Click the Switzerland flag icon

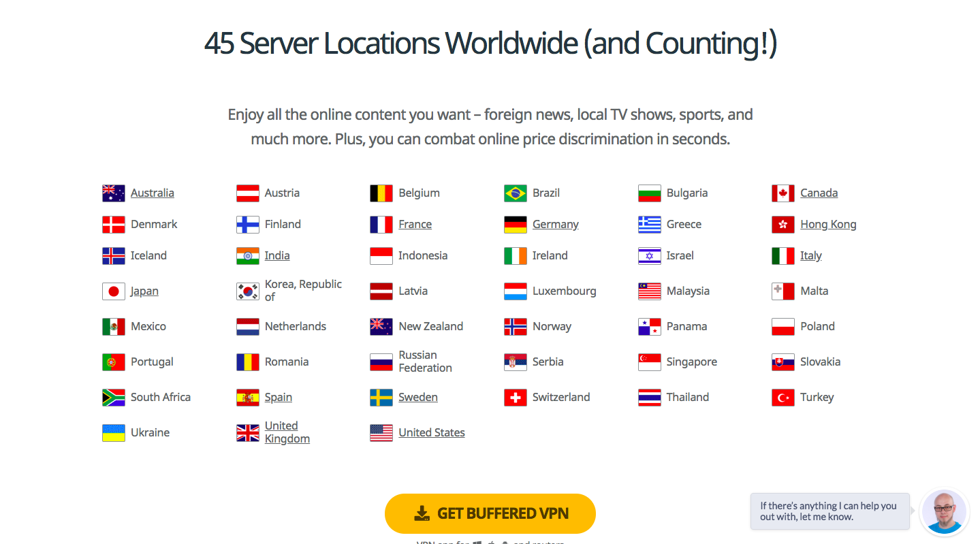point(516,398)
